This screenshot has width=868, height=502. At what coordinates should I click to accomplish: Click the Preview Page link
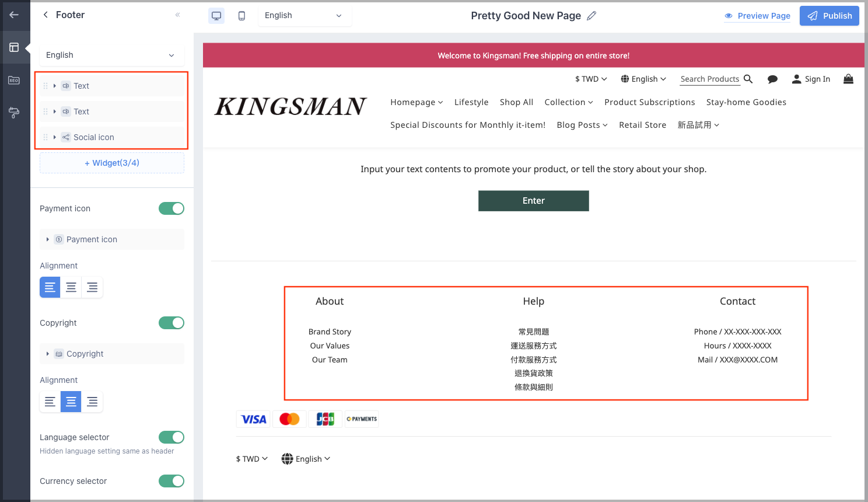click(757, 16)
